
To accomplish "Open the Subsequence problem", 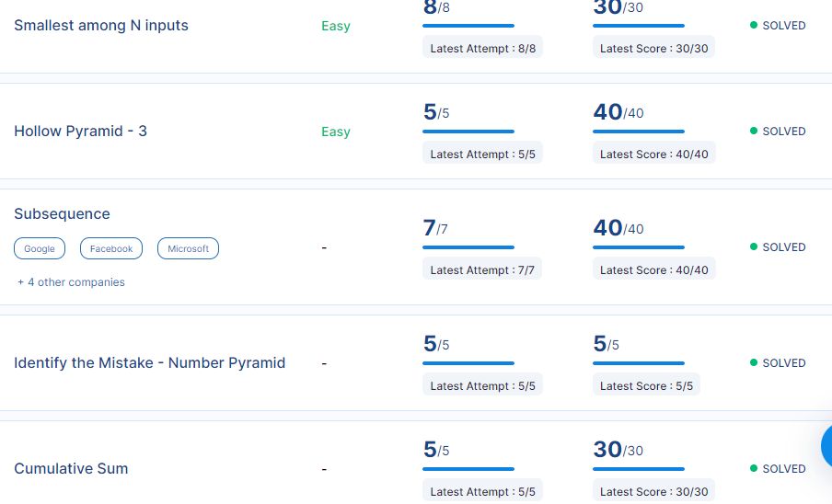I will 62,214.
